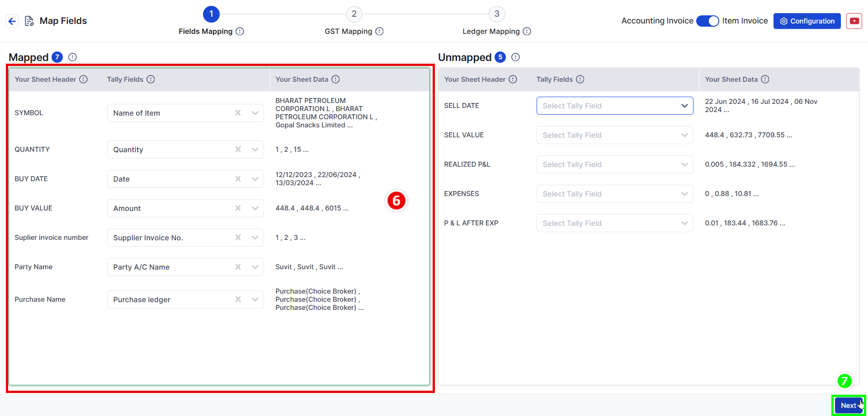Click the 448.4 , 632.73 , 7709.55 data cell
Viewport: 868px width, 416px height.
(x=748, y=135)
